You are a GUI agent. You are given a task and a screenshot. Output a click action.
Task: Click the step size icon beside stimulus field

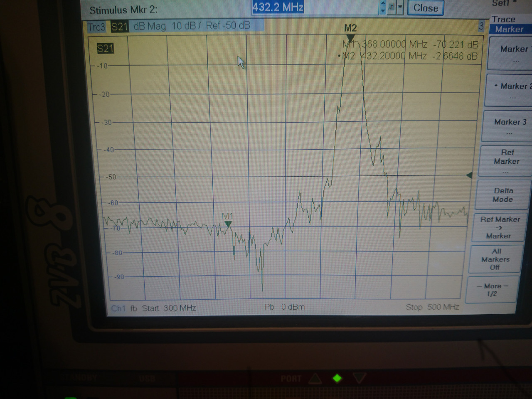coord(392,7)
